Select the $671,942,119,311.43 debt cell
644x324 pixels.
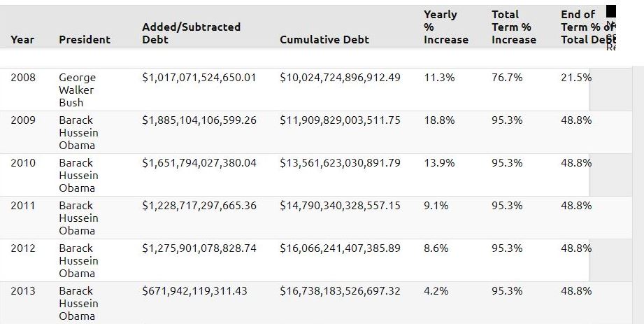click(194, 291)
